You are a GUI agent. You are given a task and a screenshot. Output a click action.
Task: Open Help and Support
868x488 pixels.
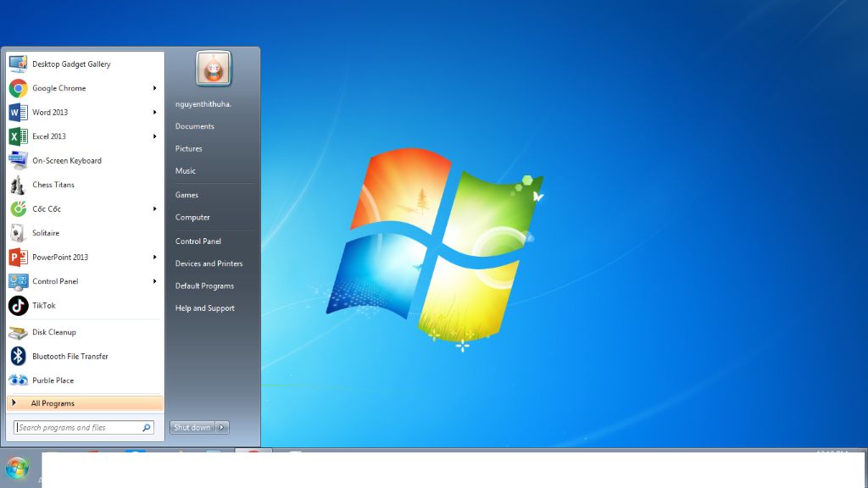tap(205, 308)
